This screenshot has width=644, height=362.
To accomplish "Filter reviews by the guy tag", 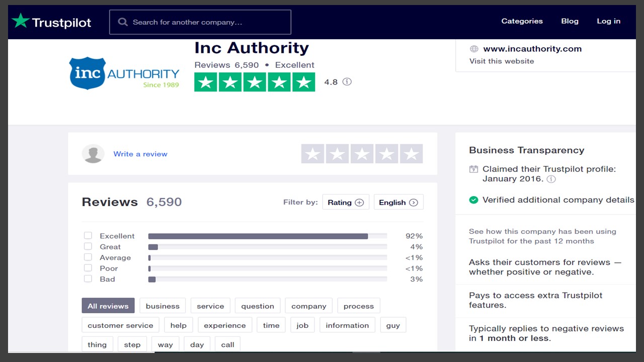I will [x=393, y=325].
